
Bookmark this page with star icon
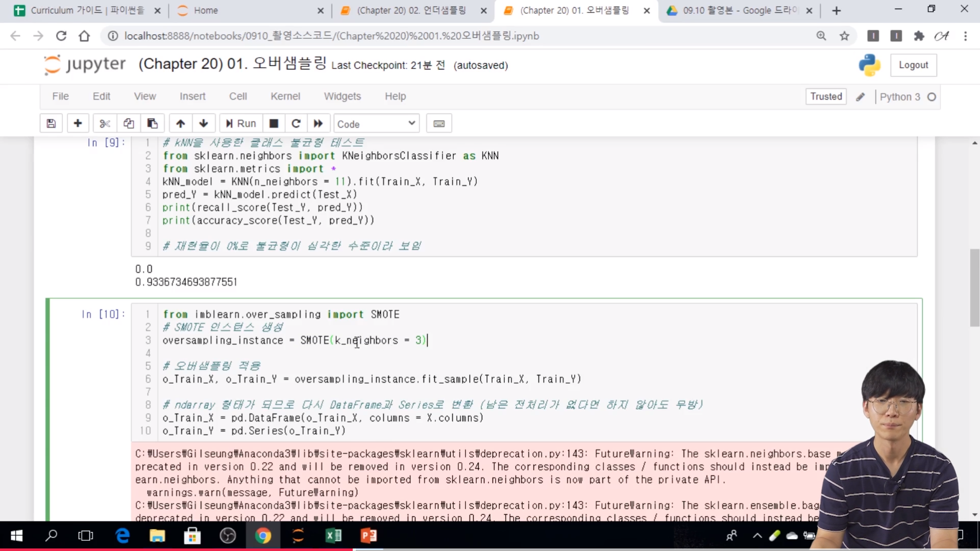tap(844, 36)
